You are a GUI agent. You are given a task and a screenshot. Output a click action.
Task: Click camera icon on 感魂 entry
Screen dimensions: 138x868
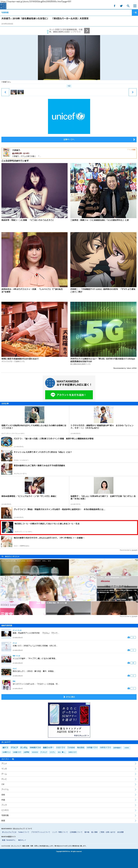129,638
